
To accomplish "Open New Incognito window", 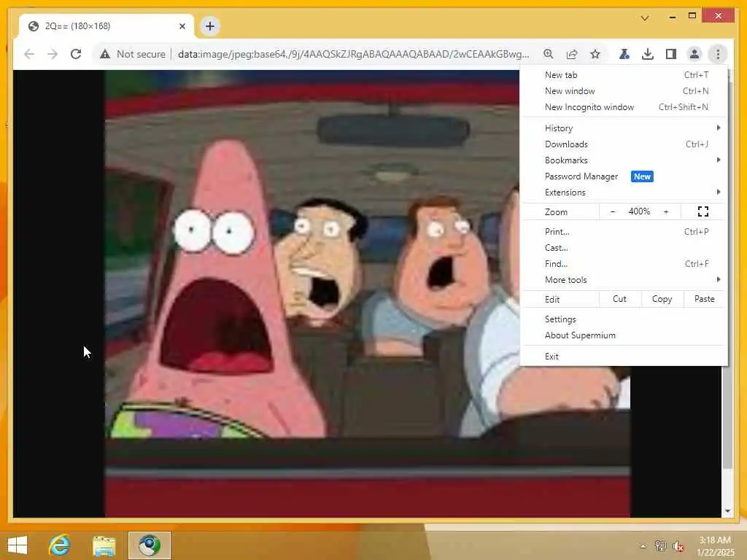I will [x=624, y=107].
